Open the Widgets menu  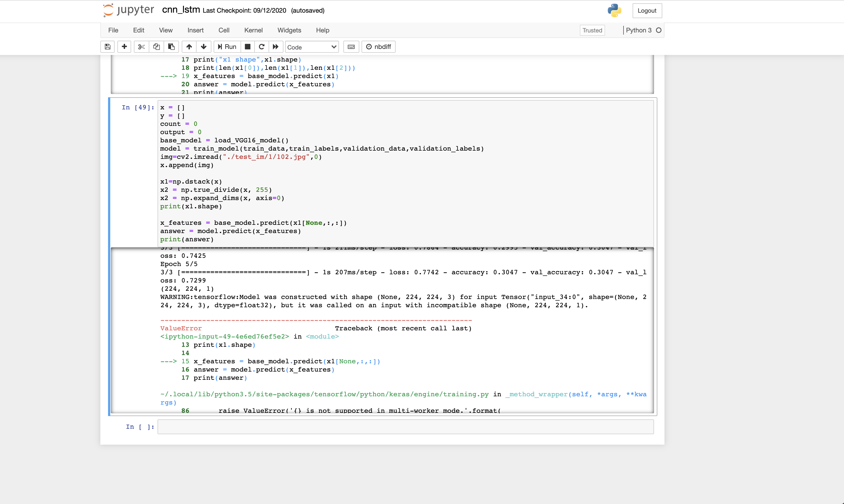tap(289, 30)
